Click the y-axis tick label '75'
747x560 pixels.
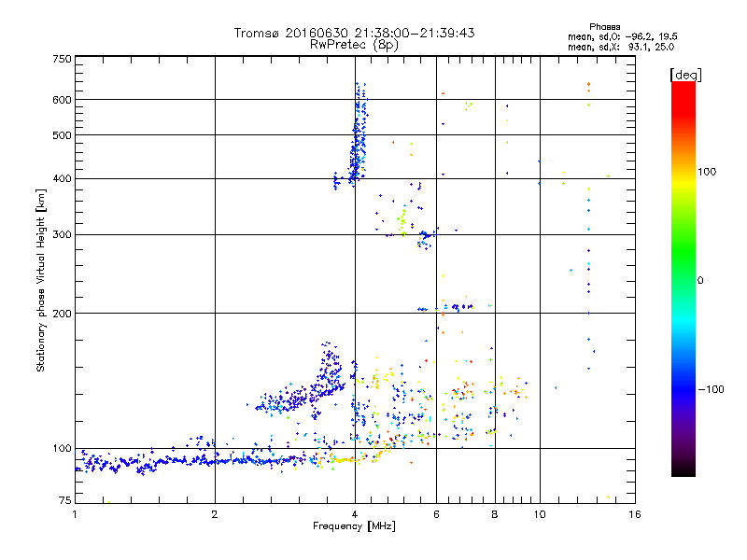point(65,500)
